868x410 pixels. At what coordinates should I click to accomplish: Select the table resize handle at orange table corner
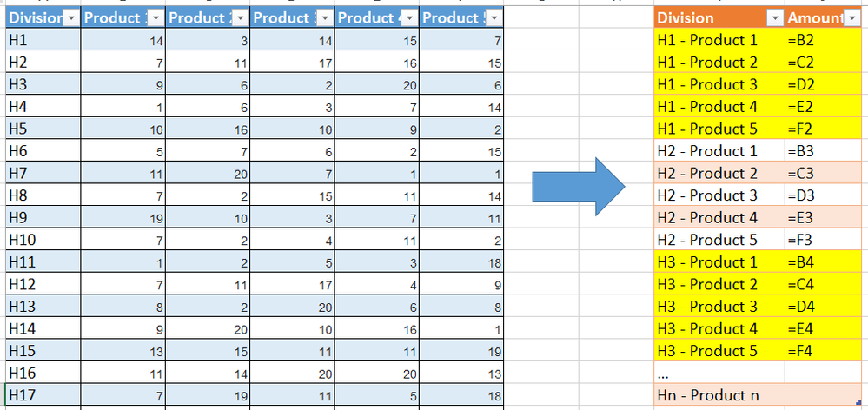(858, 403)
